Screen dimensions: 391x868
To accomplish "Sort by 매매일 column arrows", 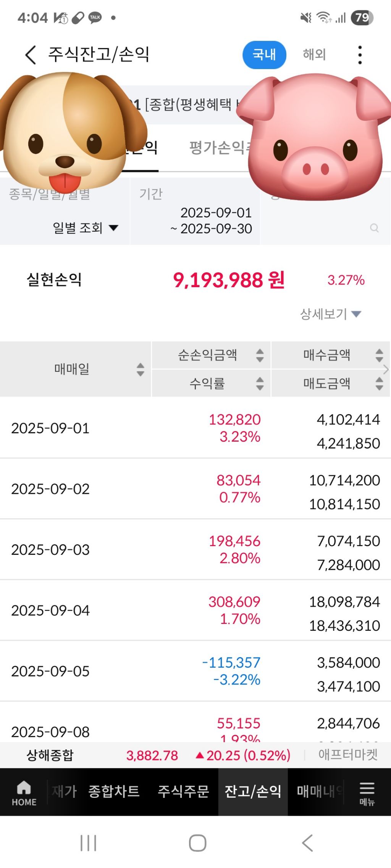I will (x=140, y=369).
